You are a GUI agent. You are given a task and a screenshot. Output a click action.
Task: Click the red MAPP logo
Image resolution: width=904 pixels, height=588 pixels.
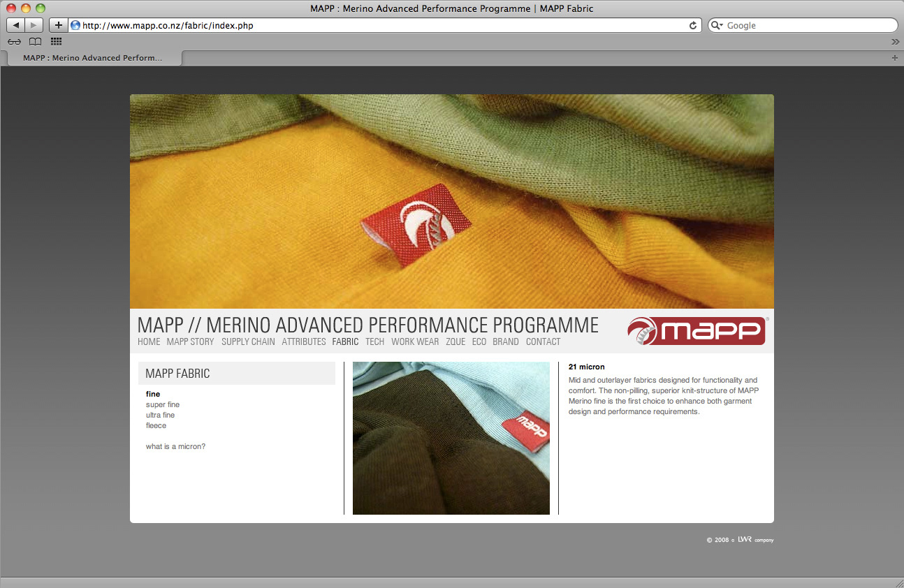697,330
